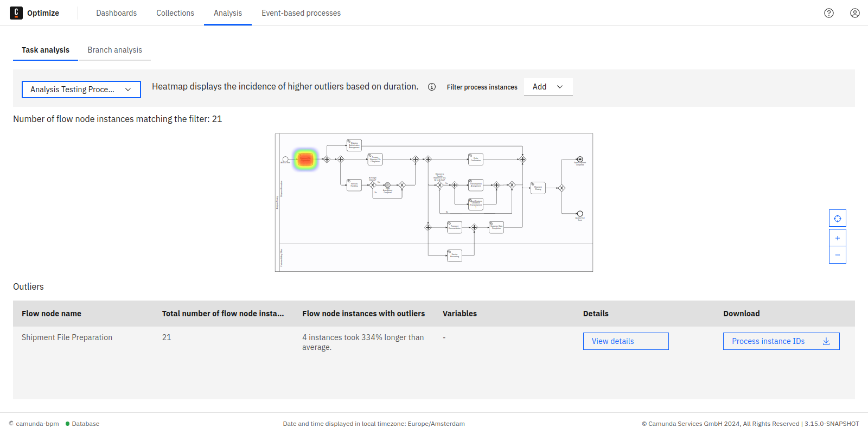Click the View details button
This screenshot has height=434, width=868.
pos(626,341)
